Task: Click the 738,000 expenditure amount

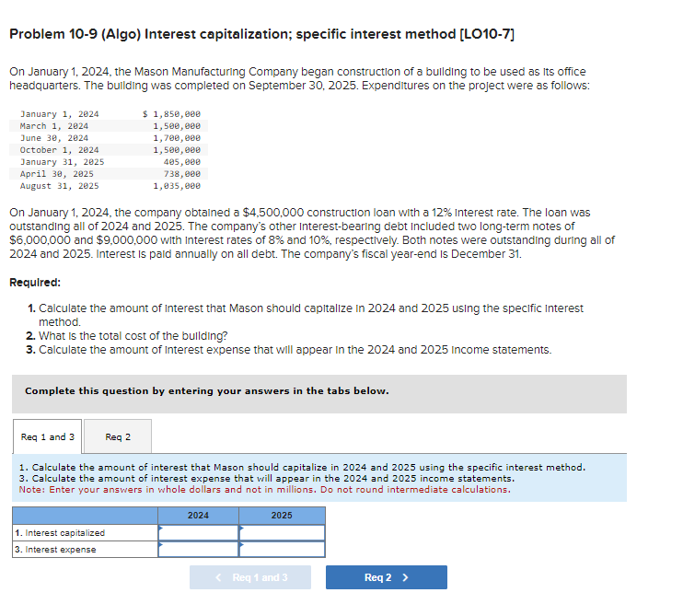Action: [x=182, y=174]
